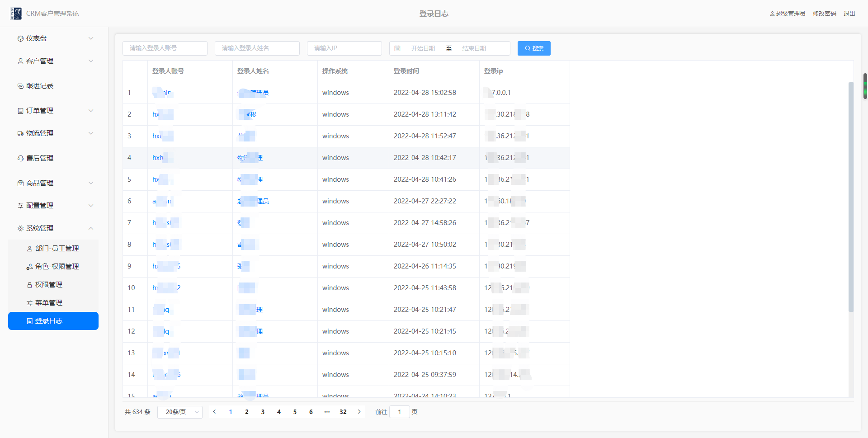Focus the 请输入登录人姓名 input field

pyautogui.click(x=257, y=48)
